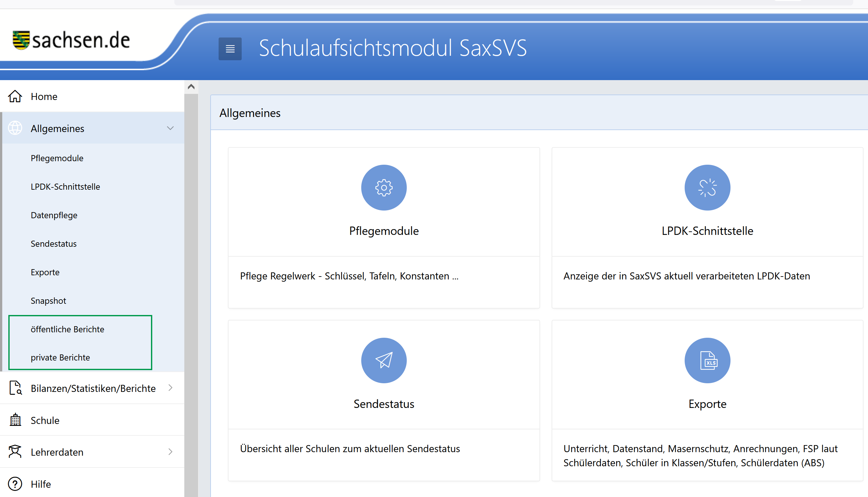Click the hamburger menu toggle button
Viewport: 868px width, 497px height.
click(x=230, y=49)
